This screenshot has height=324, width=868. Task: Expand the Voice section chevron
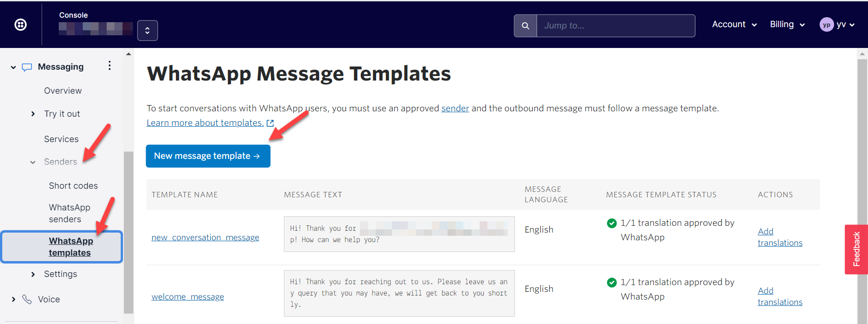[14, 299]
